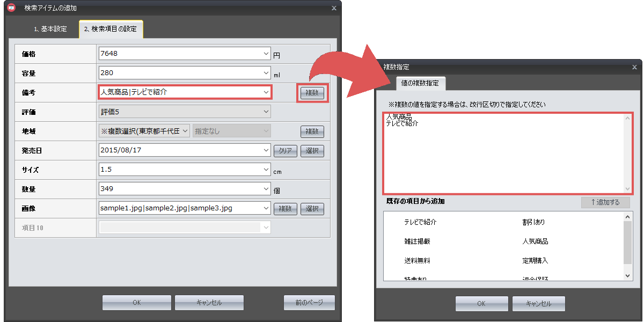Close the 複数指定 dialog
The image size is (644, 322).
tap(634, 67)
